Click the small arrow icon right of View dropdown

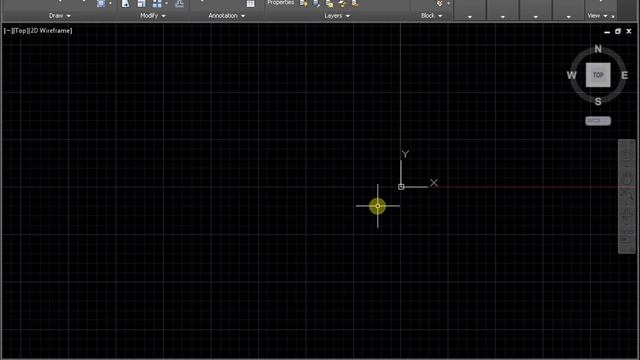click(x=612, y=16)
